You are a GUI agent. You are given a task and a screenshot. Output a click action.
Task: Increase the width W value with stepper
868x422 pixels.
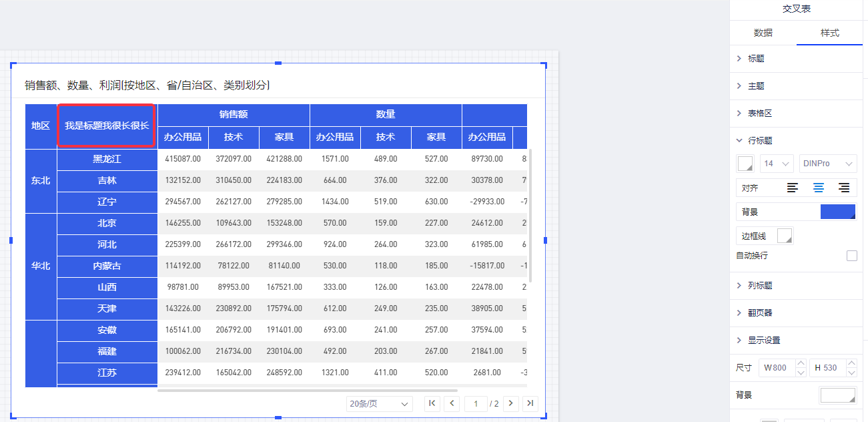point(801,364)
